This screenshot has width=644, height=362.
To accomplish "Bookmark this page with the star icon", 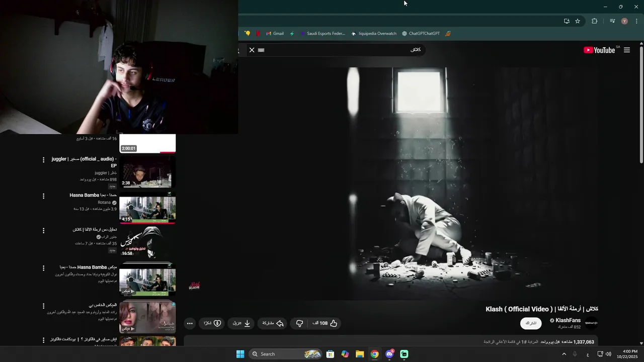I will pyautogui.click(x=578, y=21).
